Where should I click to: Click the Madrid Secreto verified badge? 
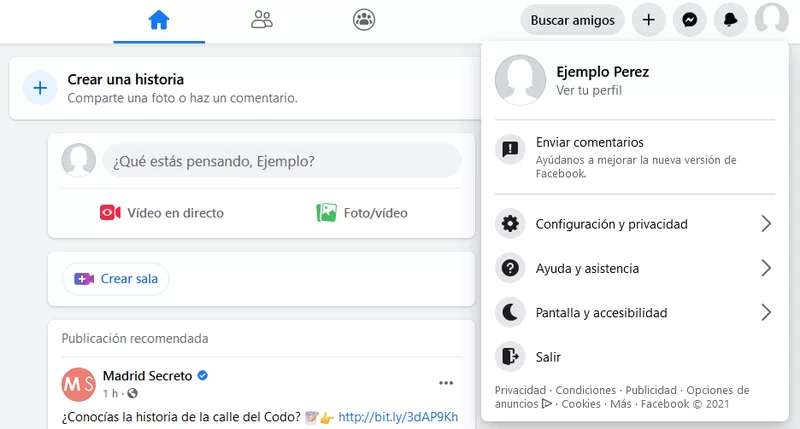click(203, 375)
